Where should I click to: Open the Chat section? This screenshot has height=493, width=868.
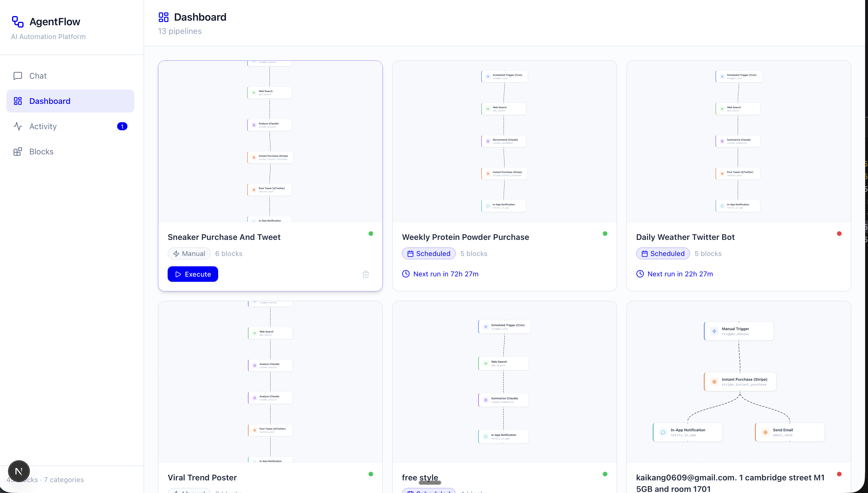[38, 76]
